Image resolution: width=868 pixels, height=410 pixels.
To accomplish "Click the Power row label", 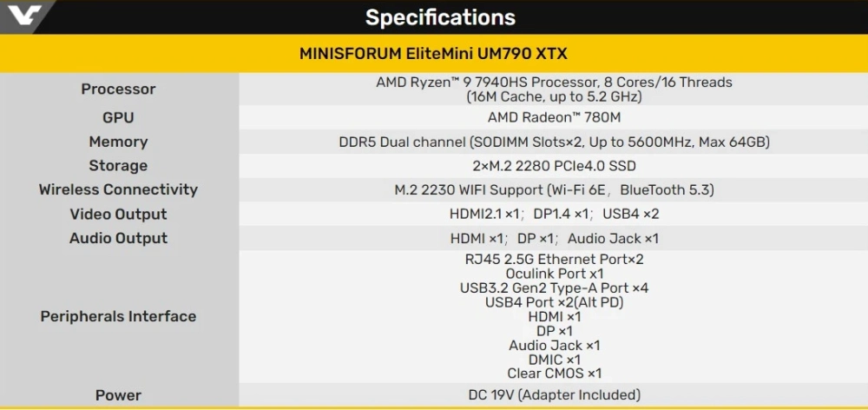I will pyautogui.click(x=118, y=395).
